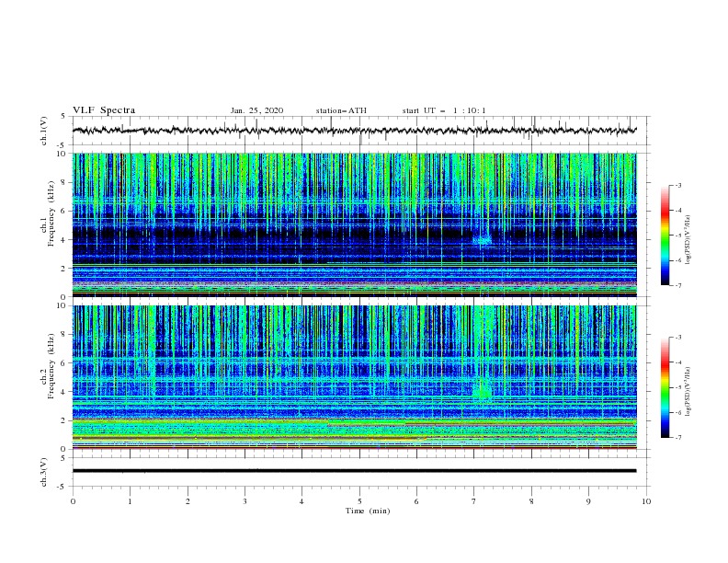Click the time-axis tick label "7"
Image resolution: width=728 pixels, height=563 pixels.
[474, 501]
